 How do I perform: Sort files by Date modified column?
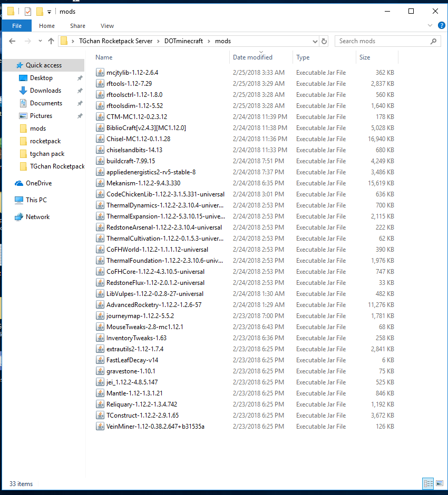253,57
